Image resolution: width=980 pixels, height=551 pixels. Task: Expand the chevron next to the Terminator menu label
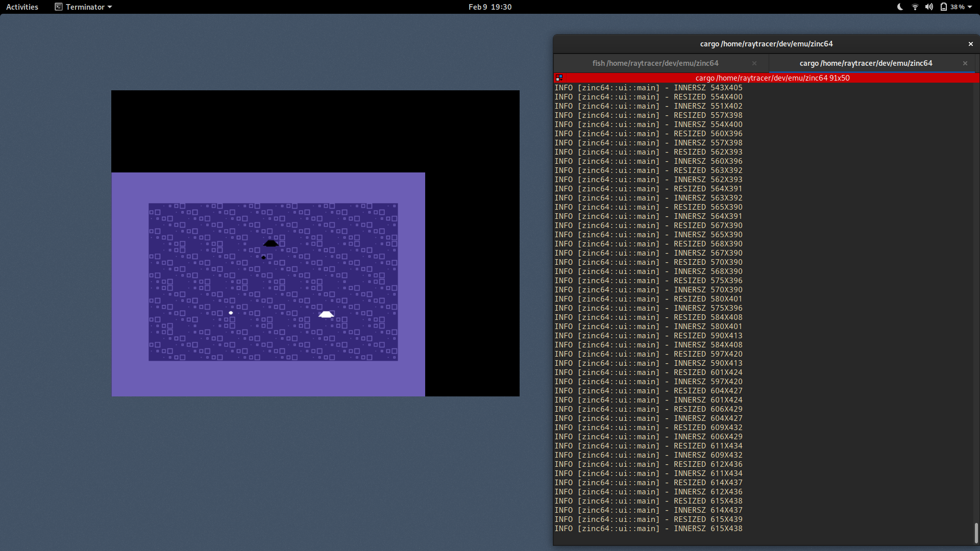(x=109, y=7)
